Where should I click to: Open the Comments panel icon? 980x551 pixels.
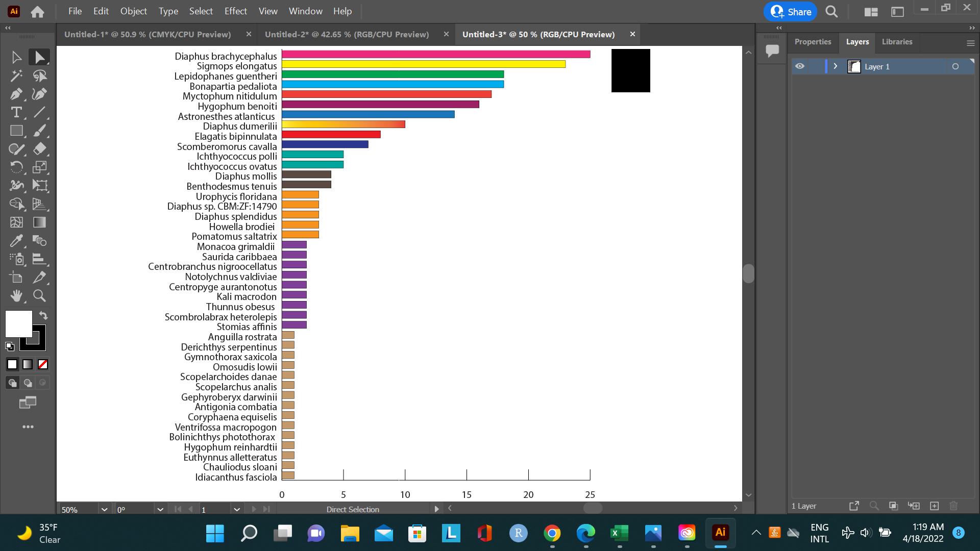coord(772,51)
